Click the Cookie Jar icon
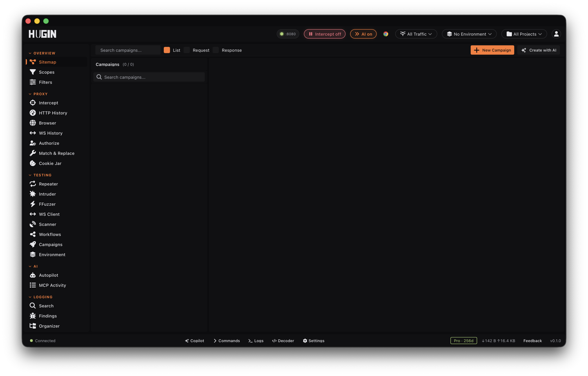588x376 pixels. (33, 163)
